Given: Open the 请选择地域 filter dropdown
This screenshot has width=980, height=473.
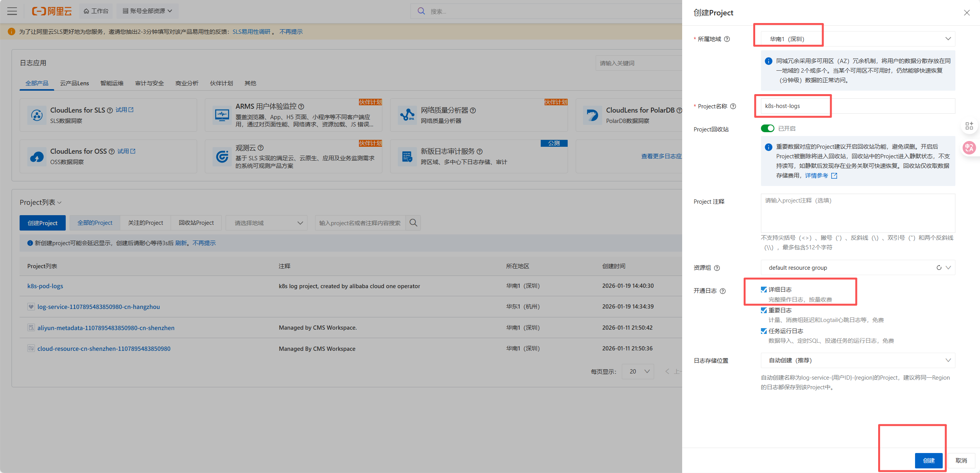Looking at the screenshot, I should point(266,223).
